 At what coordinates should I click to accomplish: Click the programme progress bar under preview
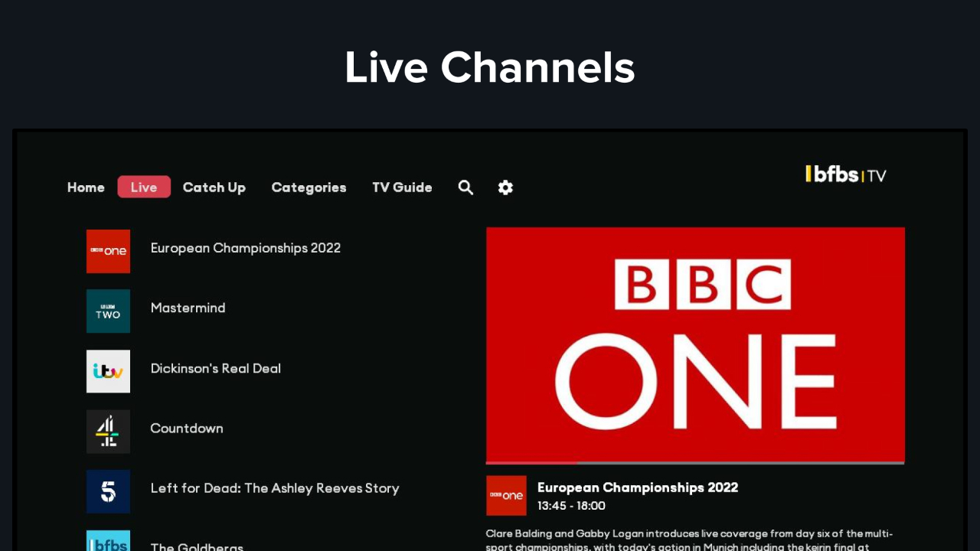tap(695, 463)
